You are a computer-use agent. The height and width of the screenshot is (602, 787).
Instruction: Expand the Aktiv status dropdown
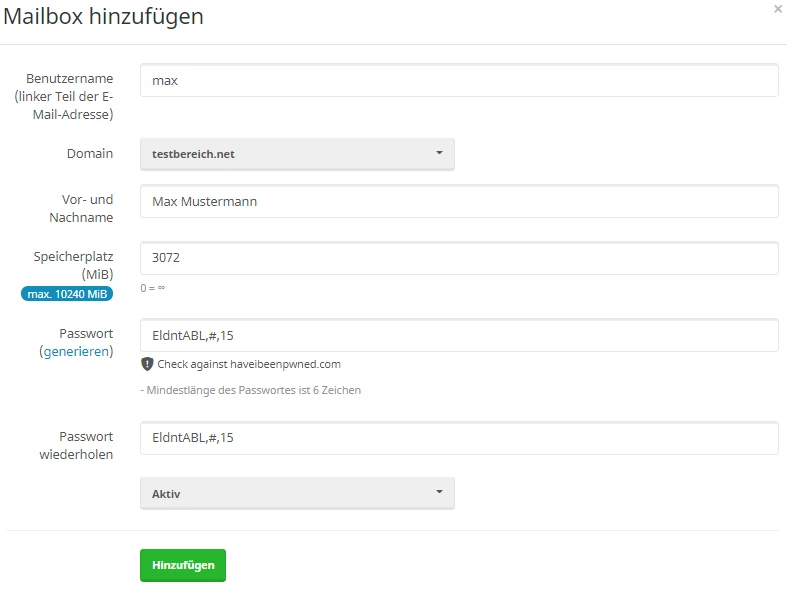[x=296, y=493]
